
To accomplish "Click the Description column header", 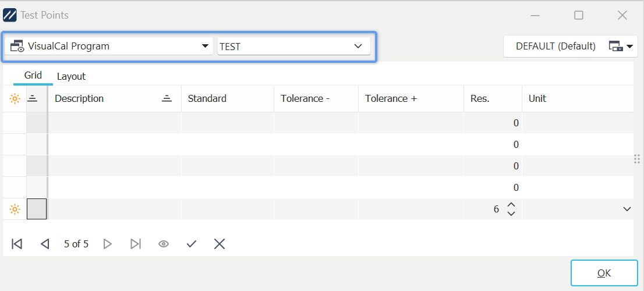I will 115,98.
